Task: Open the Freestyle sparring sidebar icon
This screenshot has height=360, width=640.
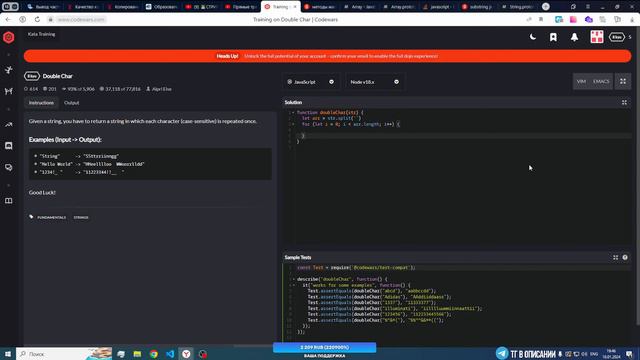Action: click(x=9, y=91)
